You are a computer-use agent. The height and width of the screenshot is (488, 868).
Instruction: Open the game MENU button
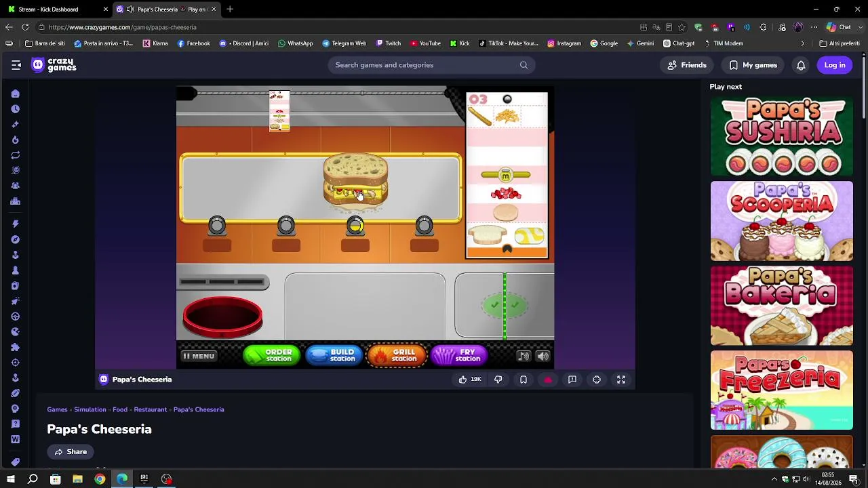point(199,356)
